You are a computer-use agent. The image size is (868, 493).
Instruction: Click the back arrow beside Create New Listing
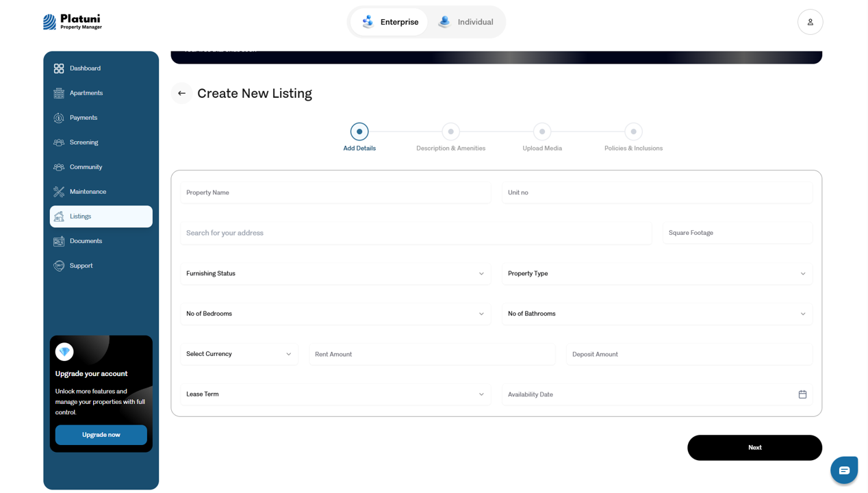point(181,93)
